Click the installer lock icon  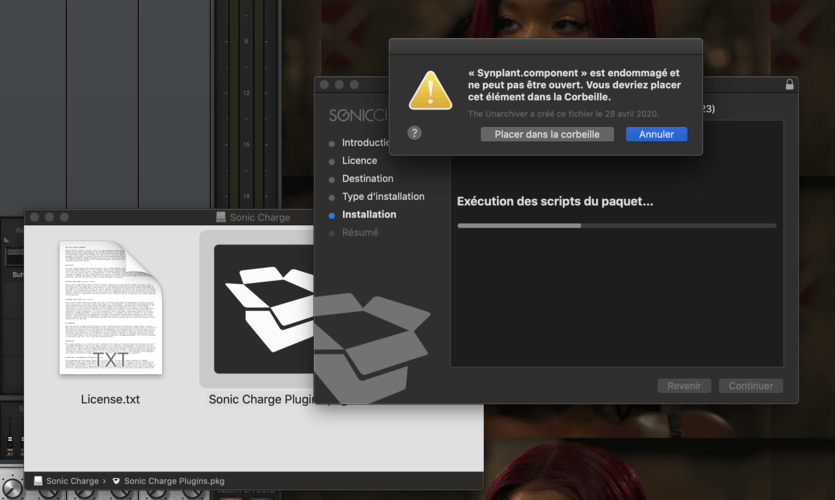[789, 84]
